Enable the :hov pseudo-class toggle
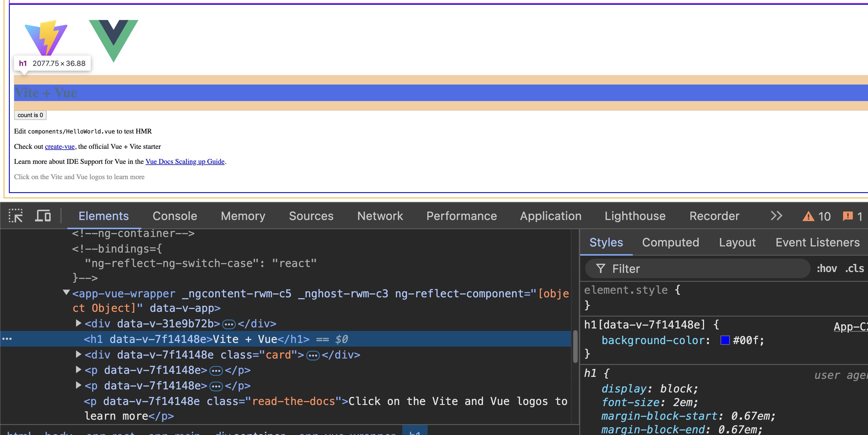 827,268
